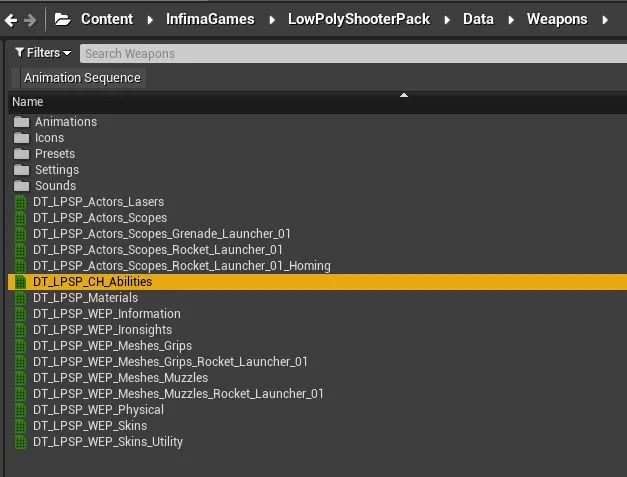The width and height of the screenshot is (627, 477).
Task: Select DT_LPSP_Actors_Scopes_Rocket_Launcher_01_Homing asset
Action: click(181, 266)
